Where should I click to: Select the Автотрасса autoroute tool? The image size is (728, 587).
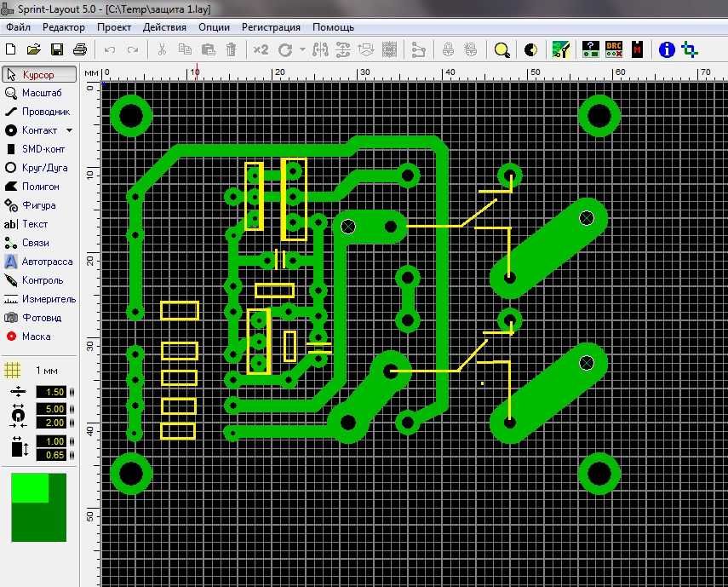39,262
